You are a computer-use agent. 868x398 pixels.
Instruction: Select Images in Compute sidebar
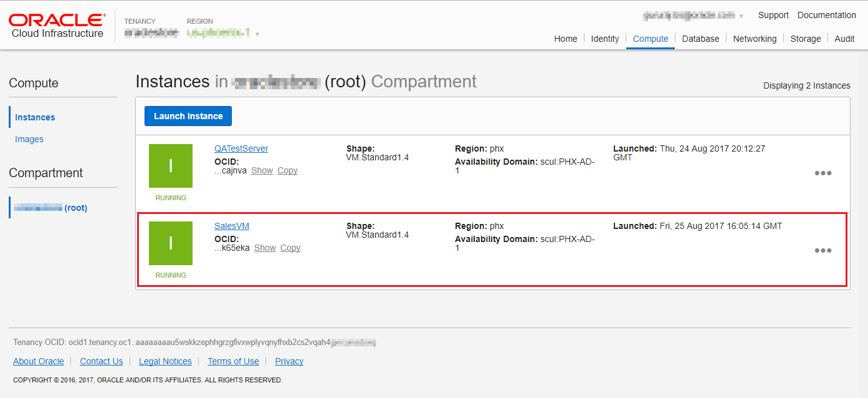29,139
